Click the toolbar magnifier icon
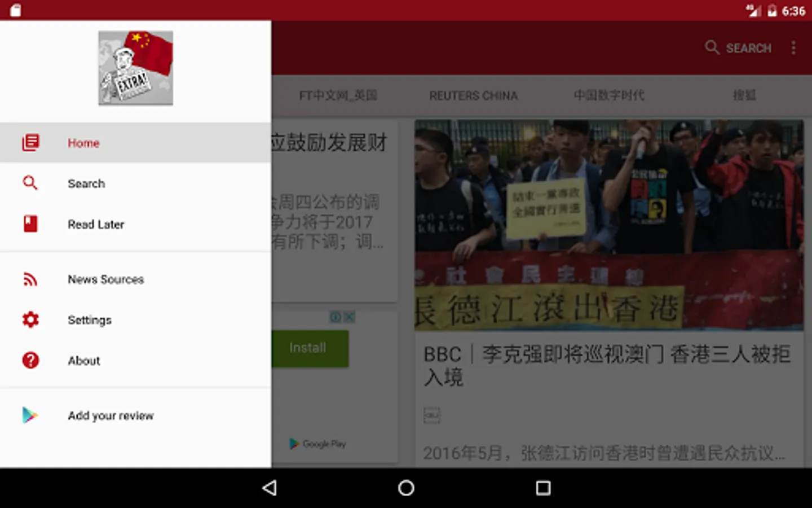Image resolution: width=812 pixels, height=508 pixels. pos(712,47)
